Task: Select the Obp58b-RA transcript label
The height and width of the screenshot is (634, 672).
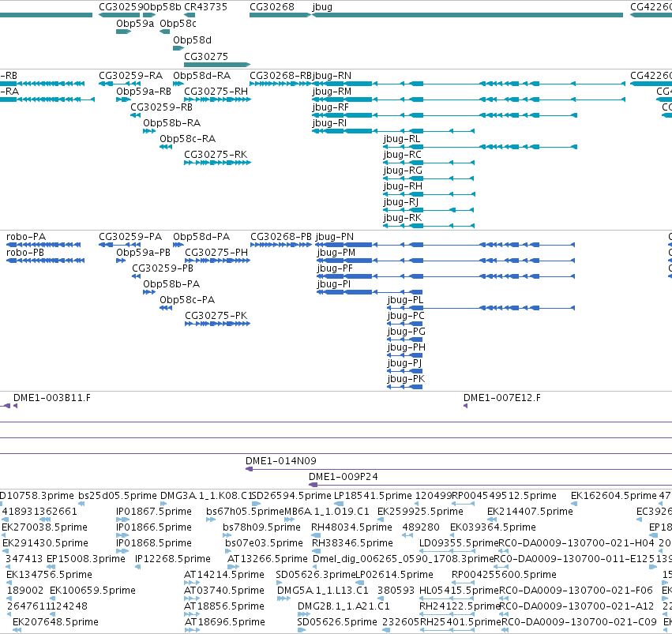Action: [172, 123]
